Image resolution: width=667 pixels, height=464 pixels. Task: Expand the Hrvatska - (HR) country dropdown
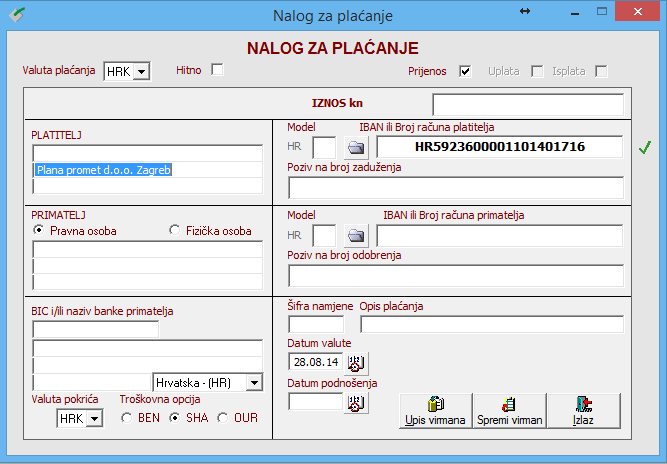(x=254, y=382)
